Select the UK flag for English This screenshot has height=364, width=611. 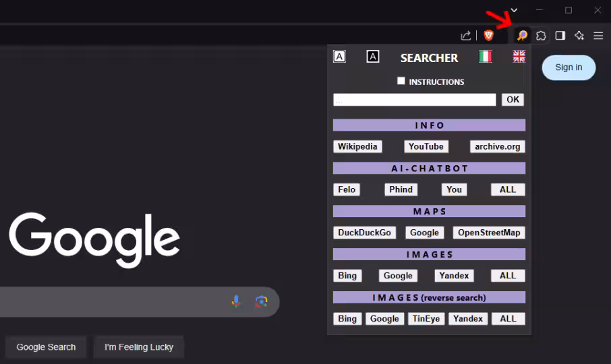pos(519,57)
